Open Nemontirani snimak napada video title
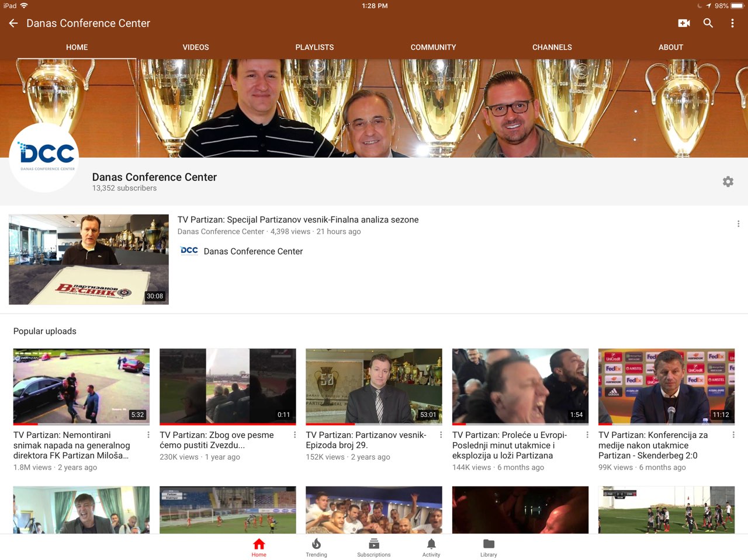 72,445
